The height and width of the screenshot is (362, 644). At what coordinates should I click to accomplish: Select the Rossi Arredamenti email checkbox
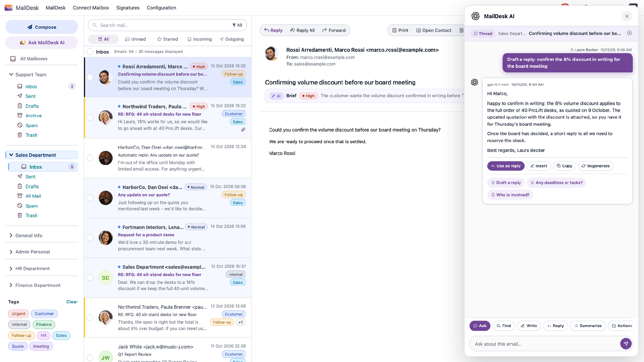(90, 77)
